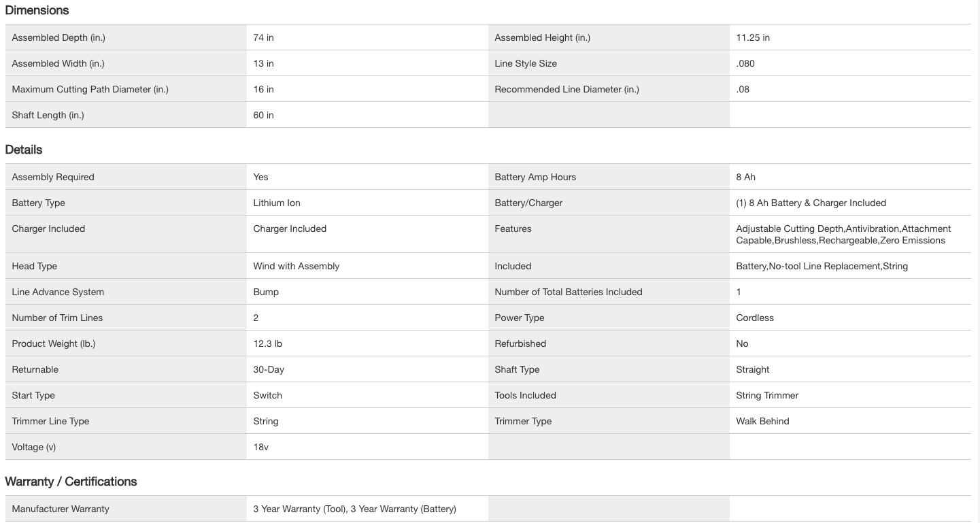Click the Shaft Length value 60 in

(x=263, y=115)
